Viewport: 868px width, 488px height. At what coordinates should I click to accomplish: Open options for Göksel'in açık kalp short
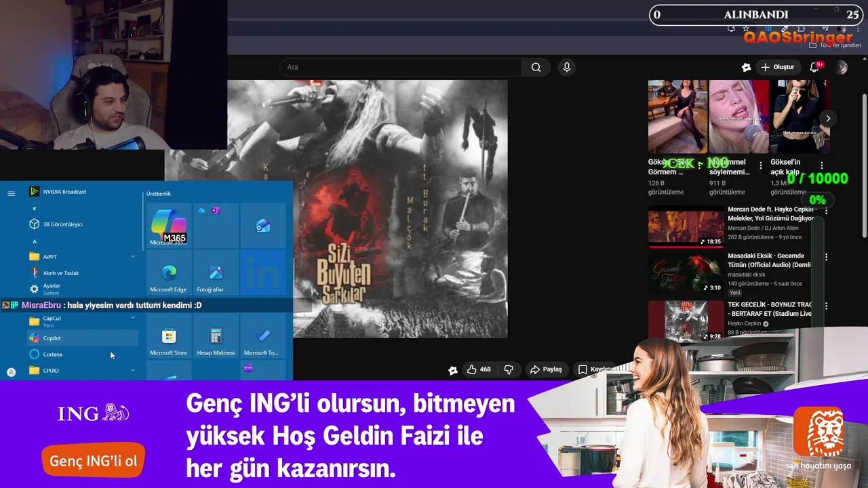(x=822, y=165)
